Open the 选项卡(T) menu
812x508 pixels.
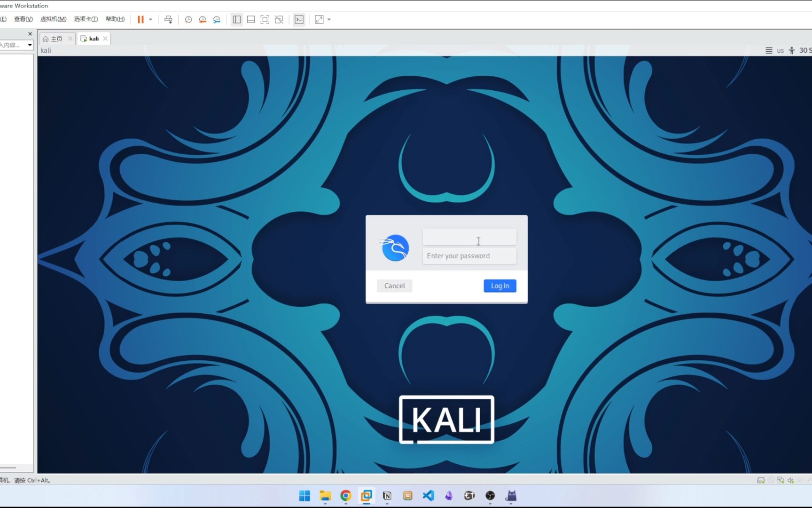86,19
